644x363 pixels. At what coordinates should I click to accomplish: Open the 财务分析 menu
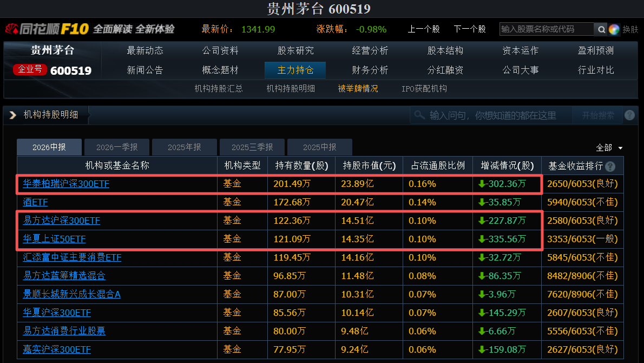[370, 70]
